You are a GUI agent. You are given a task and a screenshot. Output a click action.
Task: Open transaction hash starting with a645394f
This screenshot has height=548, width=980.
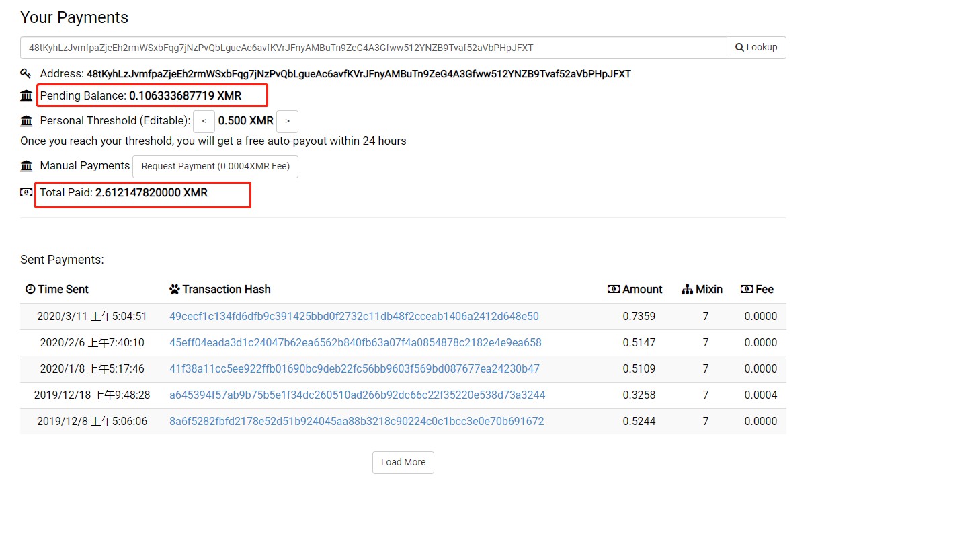pyautogui.click(x=357, y=395)
